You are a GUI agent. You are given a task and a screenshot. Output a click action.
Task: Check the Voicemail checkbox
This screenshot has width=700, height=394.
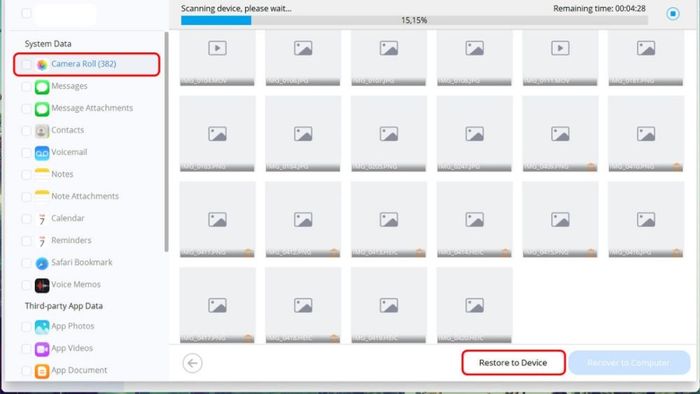(26, 153)
